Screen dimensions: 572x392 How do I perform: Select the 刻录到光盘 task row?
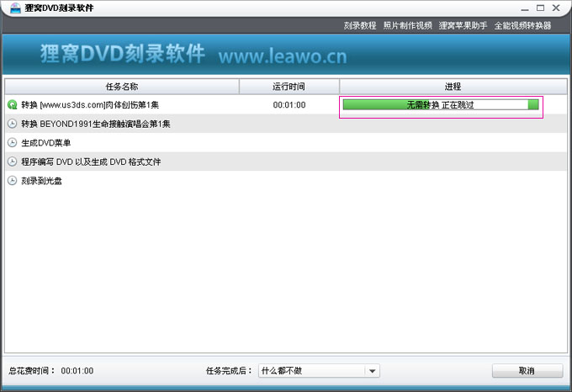(286, 181)
